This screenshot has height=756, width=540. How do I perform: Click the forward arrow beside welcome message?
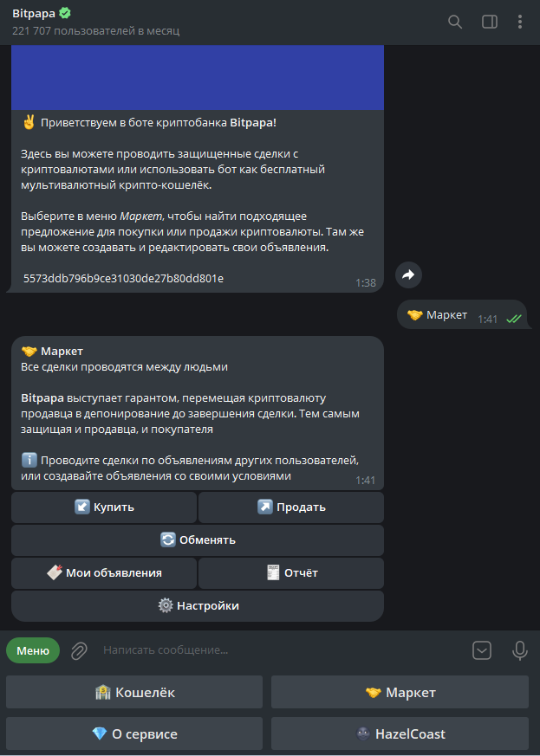(x=408, y=275)
